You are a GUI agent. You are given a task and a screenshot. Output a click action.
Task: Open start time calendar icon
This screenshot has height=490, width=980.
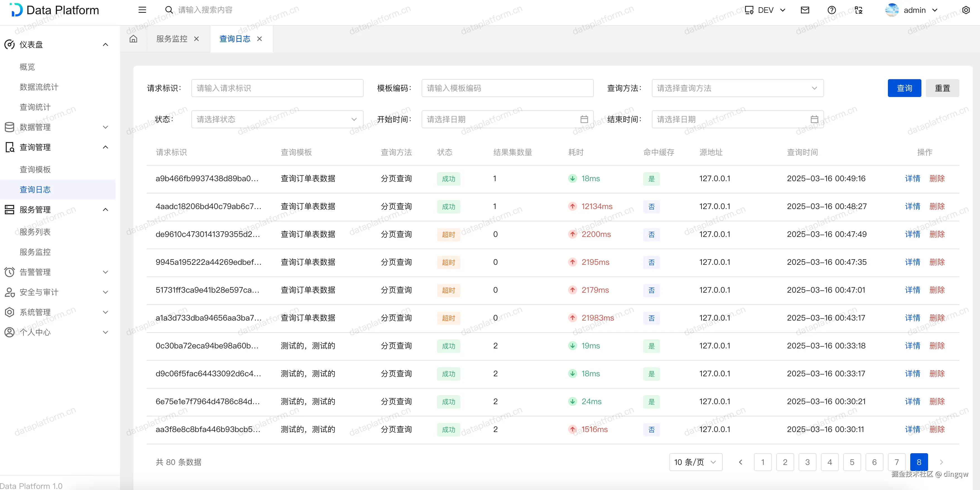[x=584, y=119]
